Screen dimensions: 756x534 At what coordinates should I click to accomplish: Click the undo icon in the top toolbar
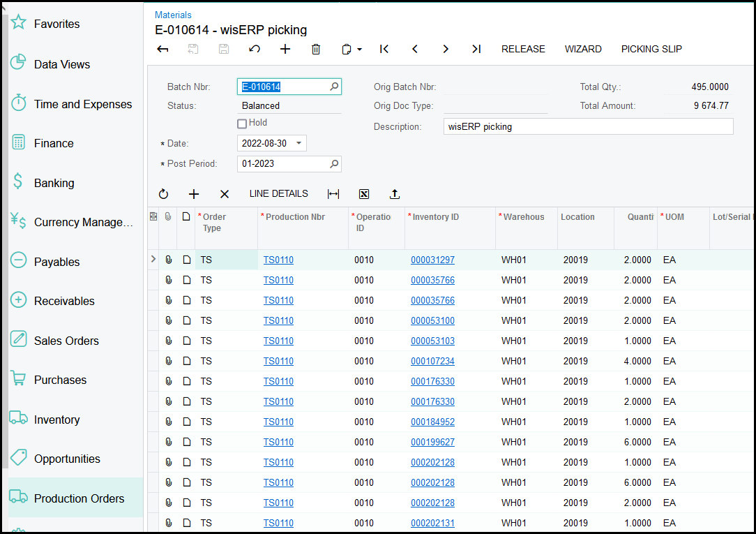[x=255, y=49]
